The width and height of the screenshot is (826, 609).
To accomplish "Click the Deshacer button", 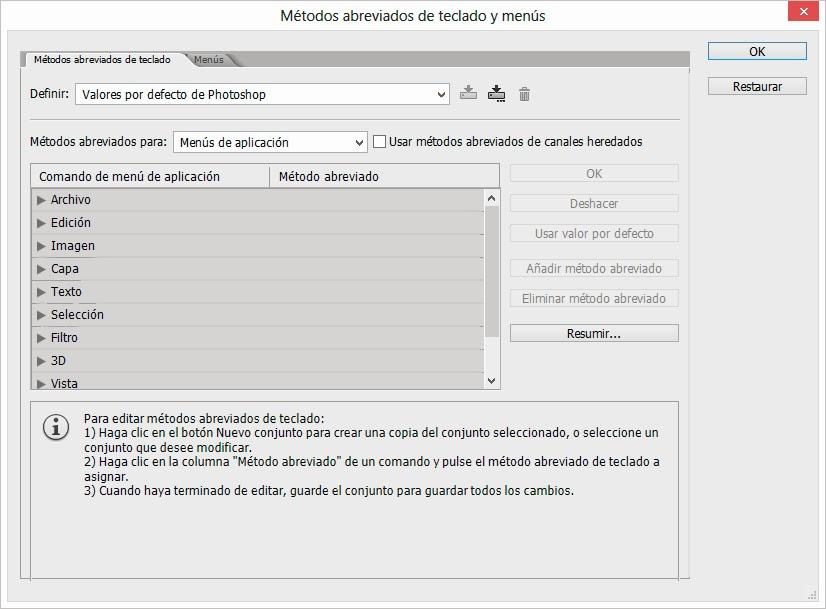I will (593, 203).
